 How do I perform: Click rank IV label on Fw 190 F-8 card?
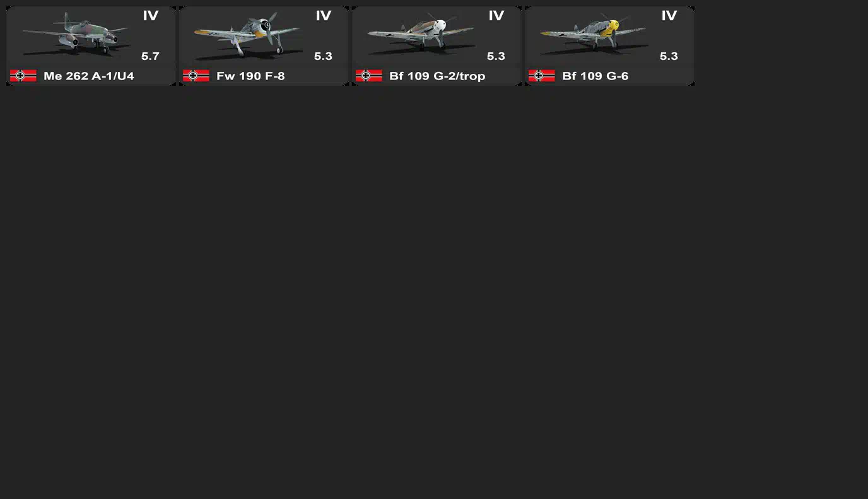324,16
